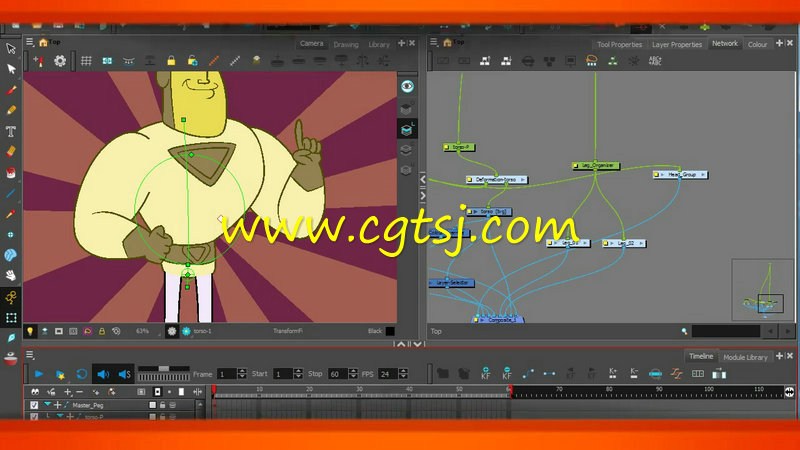This screenshot has height=450, width=800.
Task: Collapse the Master_Peg layer arrow
Action: point(47,405)
